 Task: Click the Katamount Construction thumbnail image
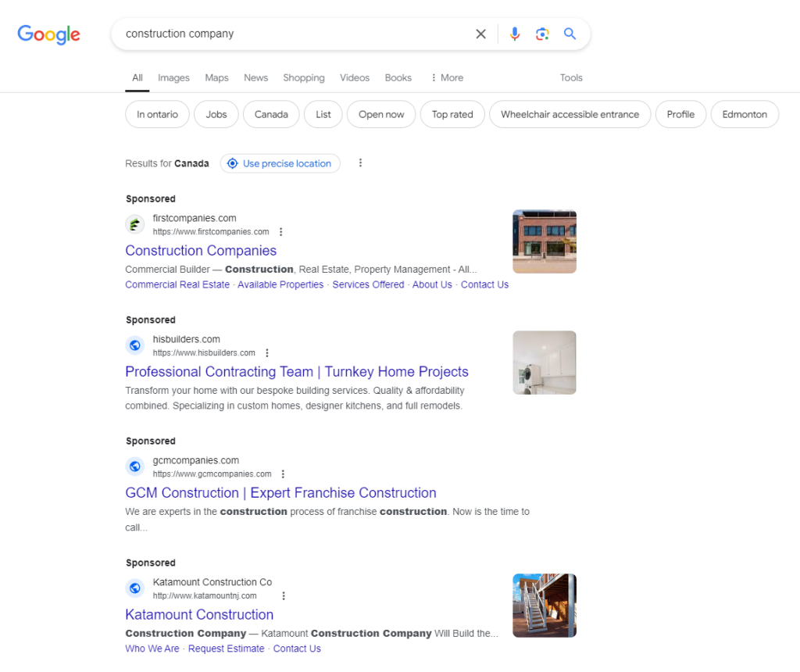coord(544,605)
